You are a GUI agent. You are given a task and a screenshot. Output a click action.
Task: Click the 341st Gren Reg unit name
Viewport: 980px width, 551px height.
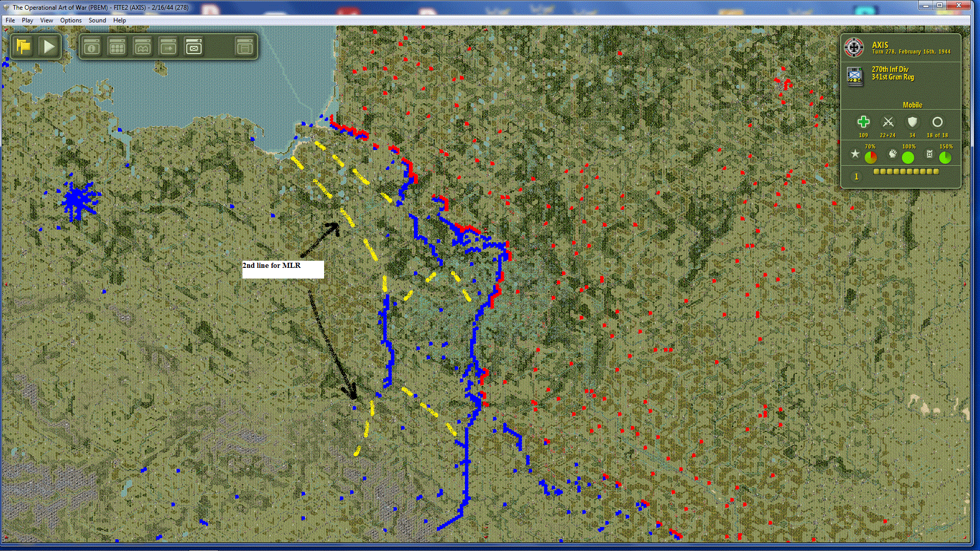893,77
